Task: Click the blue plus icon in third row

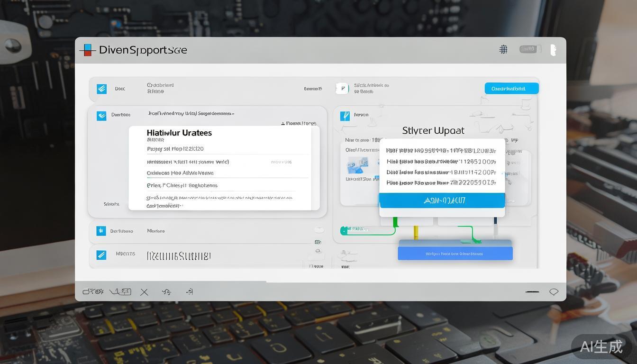Action: (101, 231)
